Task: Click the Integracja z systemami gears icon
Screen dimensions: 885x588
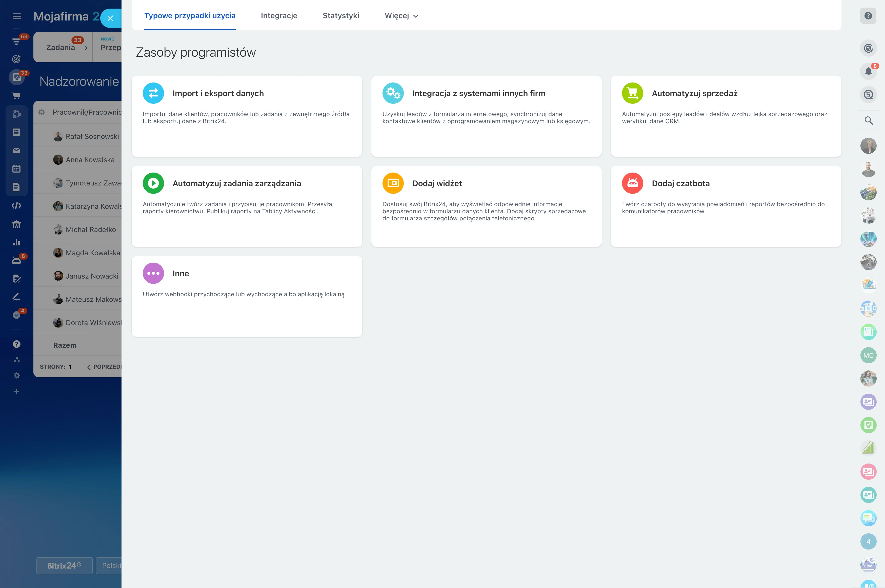Action: pyautogui.click(x=393, y=93)
